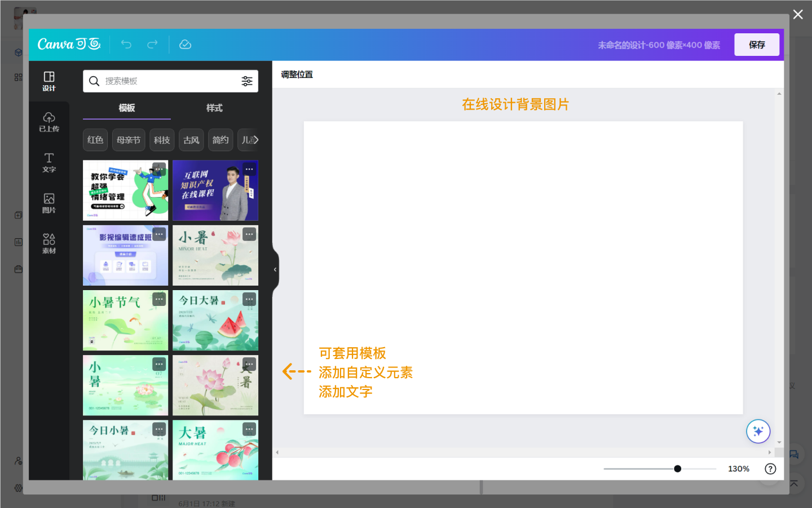The height and width of the screenshot is (508, 812).
Task: Open the 已上传 uploads panel
Action: coord(49,122)
